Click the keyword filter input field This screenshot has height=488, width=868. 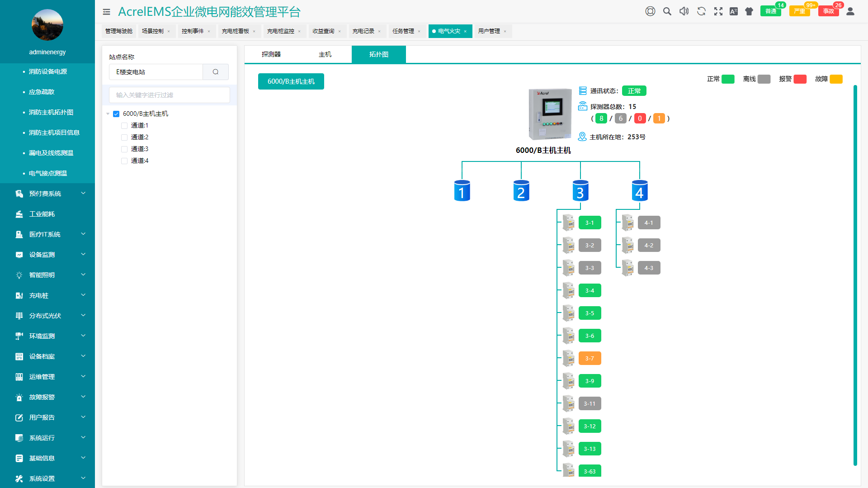170,95
